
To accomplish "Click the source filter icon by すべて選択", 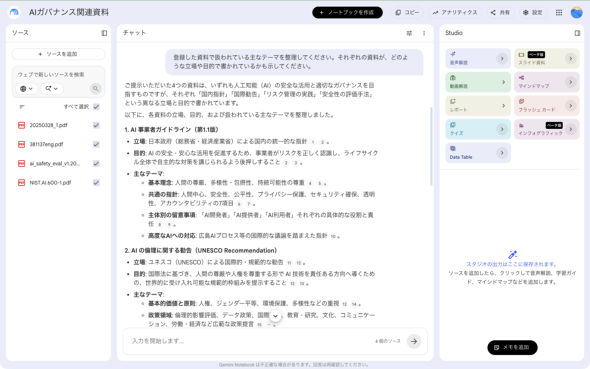I will 22,107.
